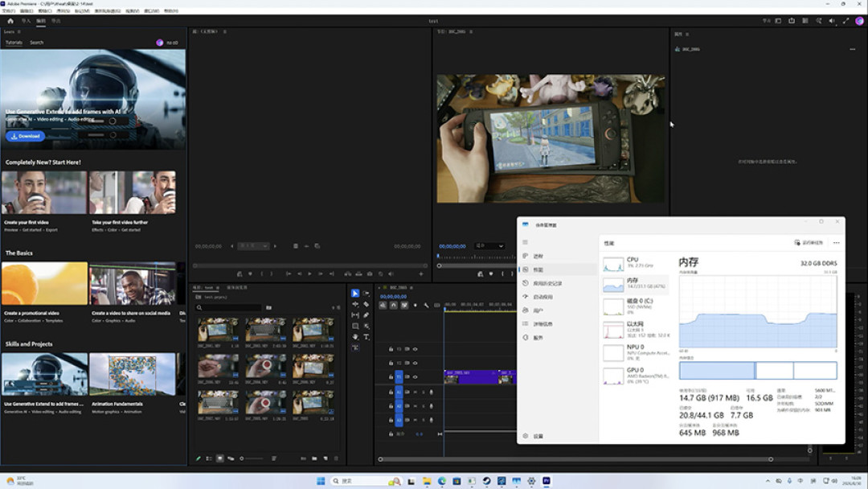Toggle visibility eye for V1 track
The height and width of the screenshot is (489, 868).
pyautogui.click(x=416, y=376)
